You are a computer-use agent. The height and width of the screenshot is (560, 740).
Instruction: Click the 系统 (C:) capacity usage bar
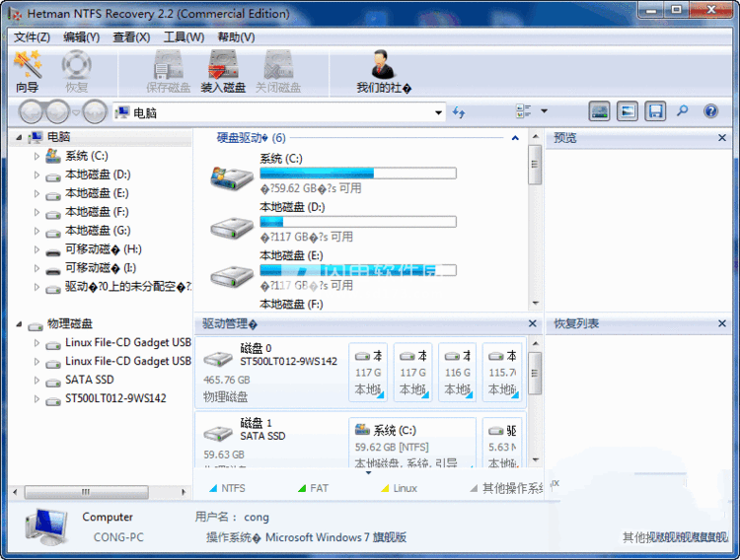click(x=358, y=174)
